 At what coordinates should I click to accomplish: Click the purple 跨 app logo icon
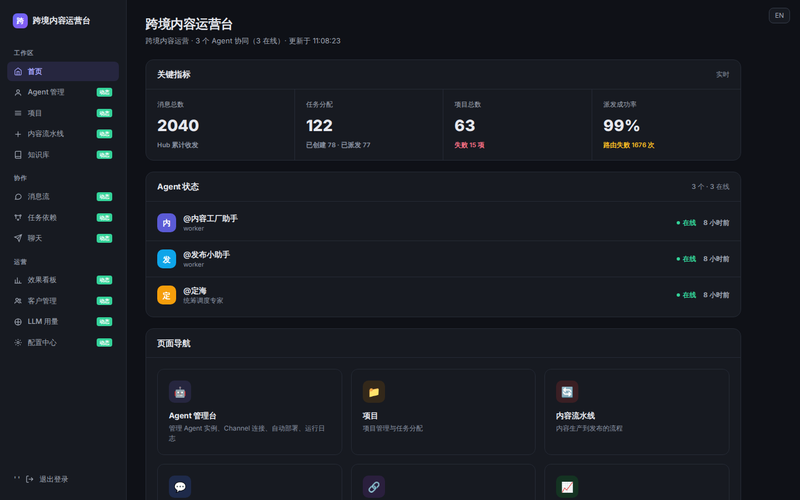[x=20, y=20]
